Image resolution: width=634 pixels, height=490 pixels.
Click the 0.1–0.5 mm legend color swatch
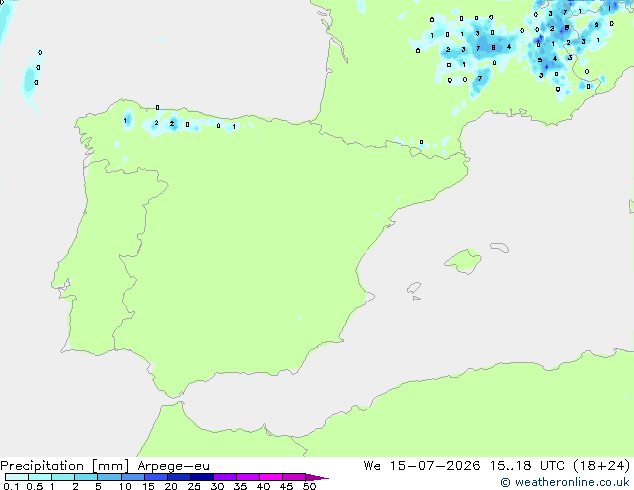tap(17, 477)
